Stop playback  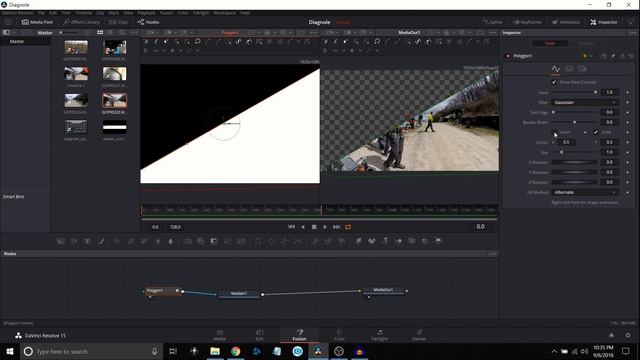tap(314, 227)
